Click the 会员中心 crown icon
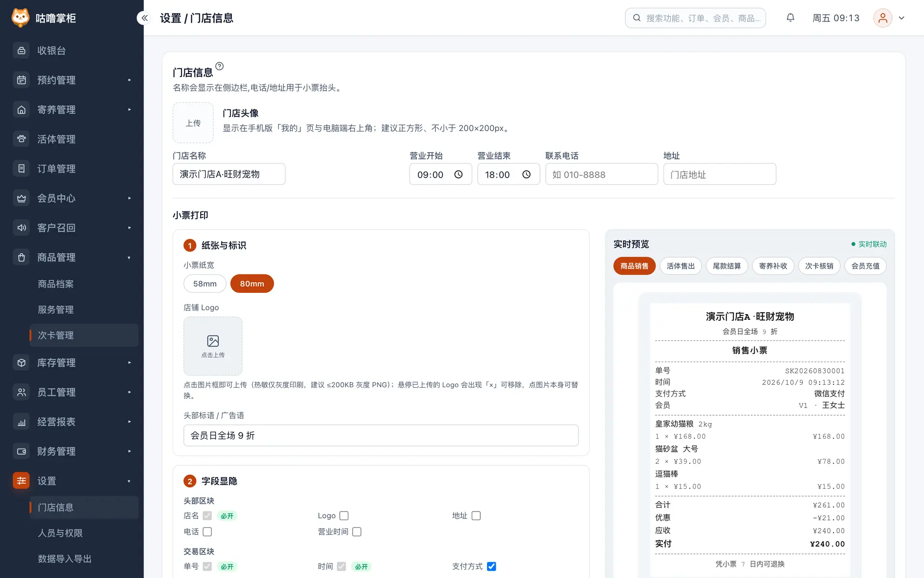The width and height of the screenshot is (924, 578). (x=22, y=198)
